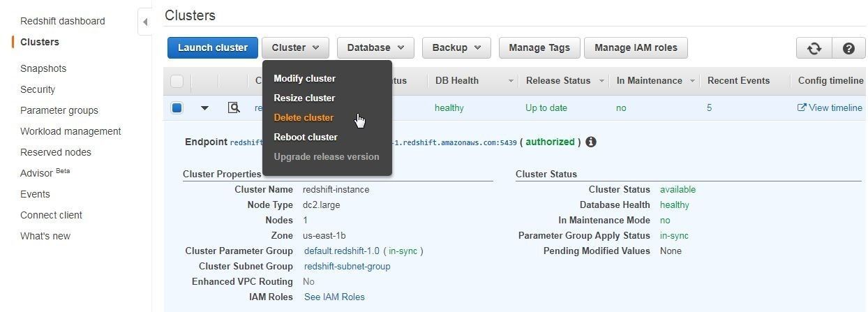Open Events in sidebar

[x=35, y=194]
